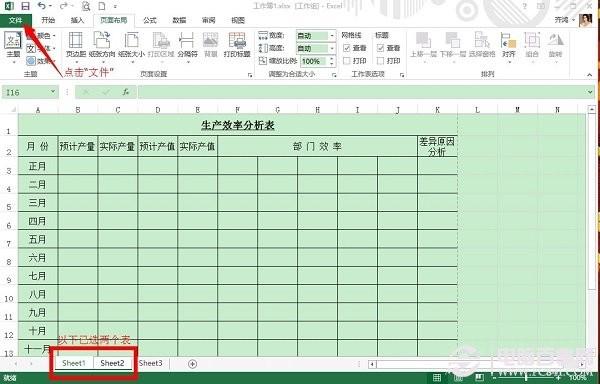The height and width of the screenshot is (384, 600).
Task: Open the Height (高度) dropdown
Action: [x=332, y=49]
